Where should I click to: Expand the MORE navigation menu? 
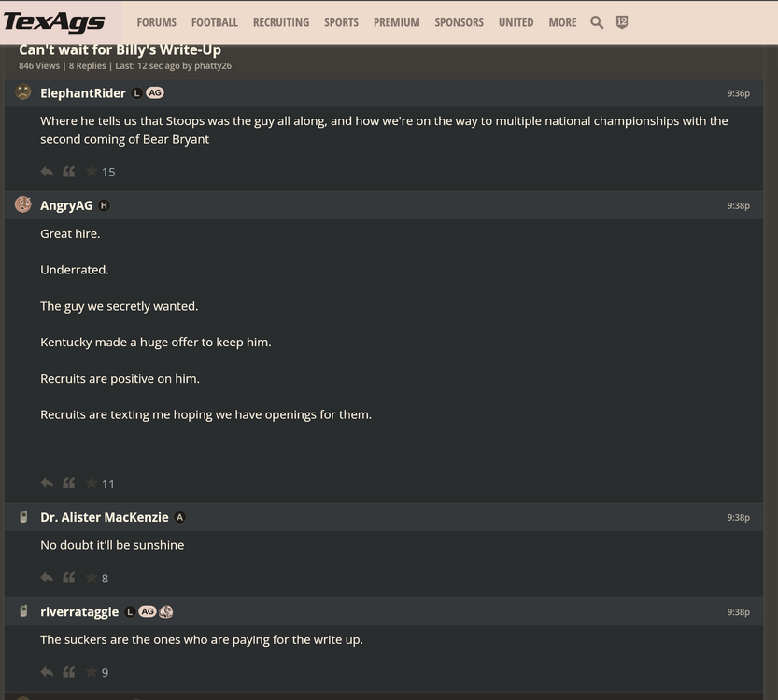pos(562,22)
